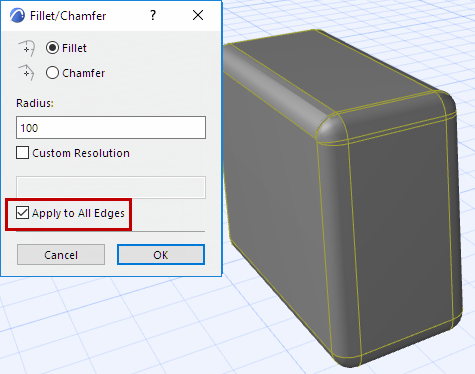Close the Fillet/Chamfer dialog with the X

click(198, 15)
